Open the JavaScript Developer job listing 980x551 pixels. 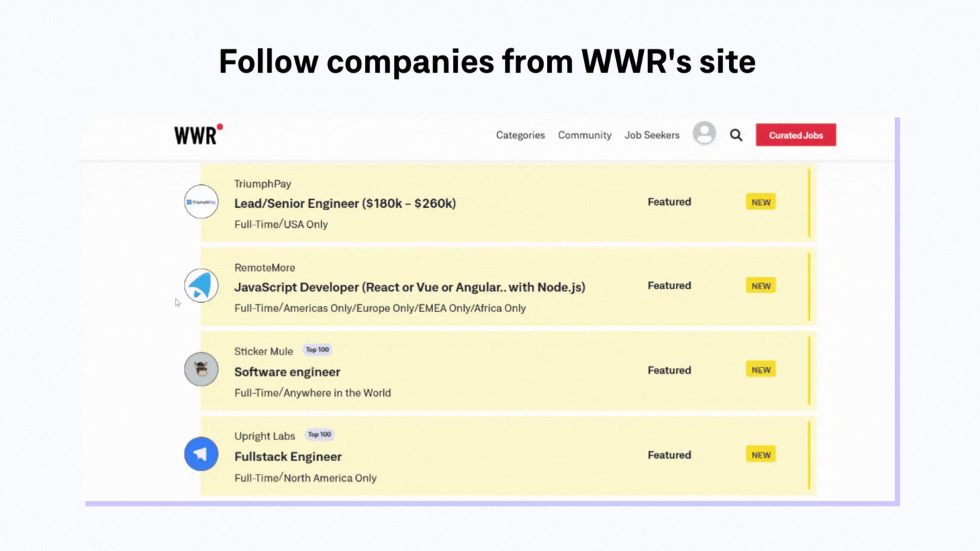[410, 287]
